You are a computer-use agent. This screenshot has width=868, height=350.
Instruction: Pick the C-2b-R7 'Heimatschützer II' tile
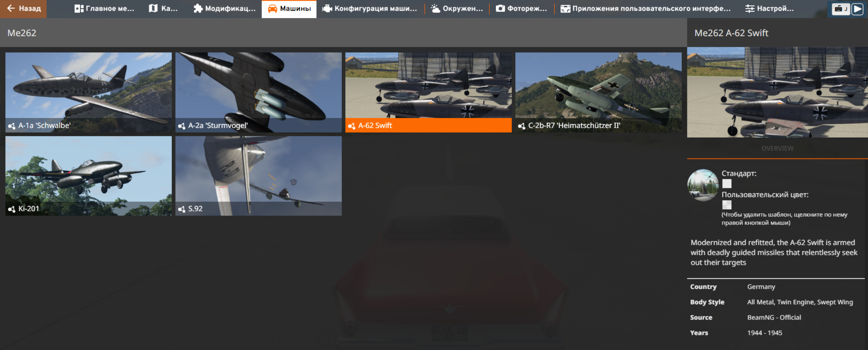coord(598,92)
